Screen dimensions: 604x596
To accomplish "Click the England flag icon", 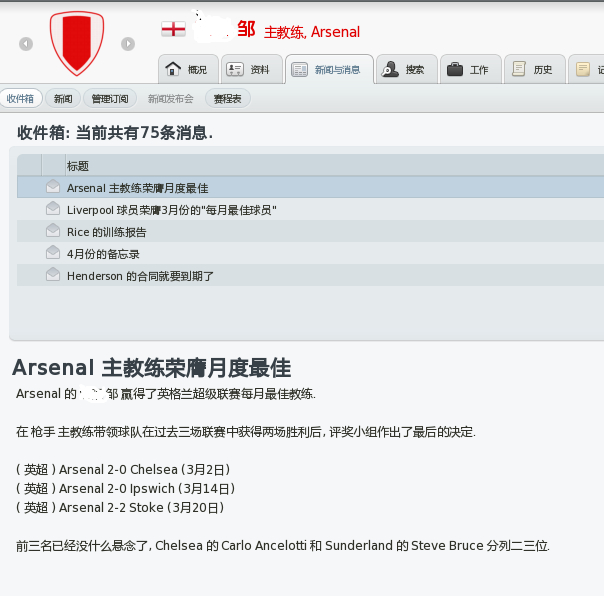I will pos(173,29).
